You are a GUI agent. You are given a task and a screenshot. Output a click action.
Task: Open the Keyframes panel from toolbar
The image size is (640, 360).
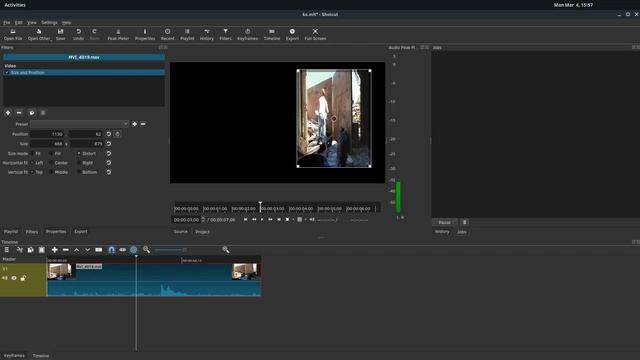(x=247, y=34)
